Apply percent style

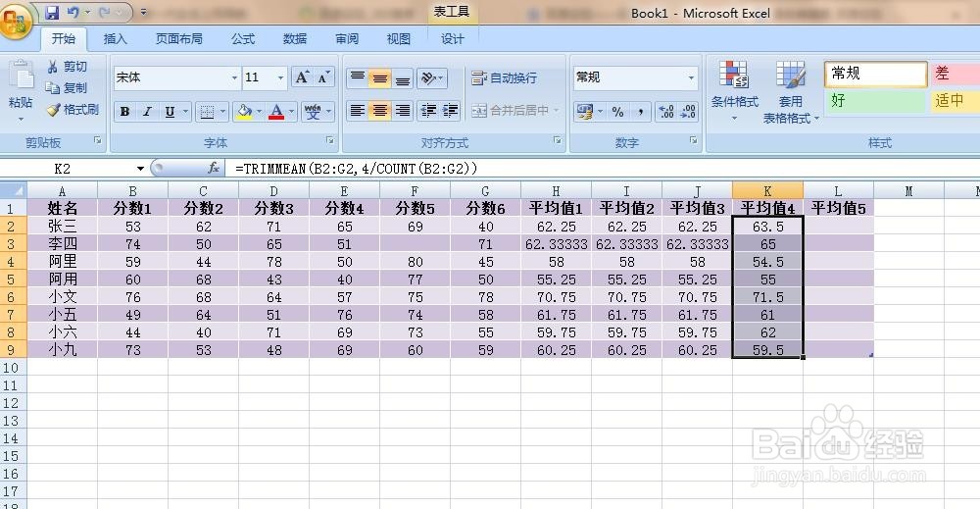click(617, 111)
